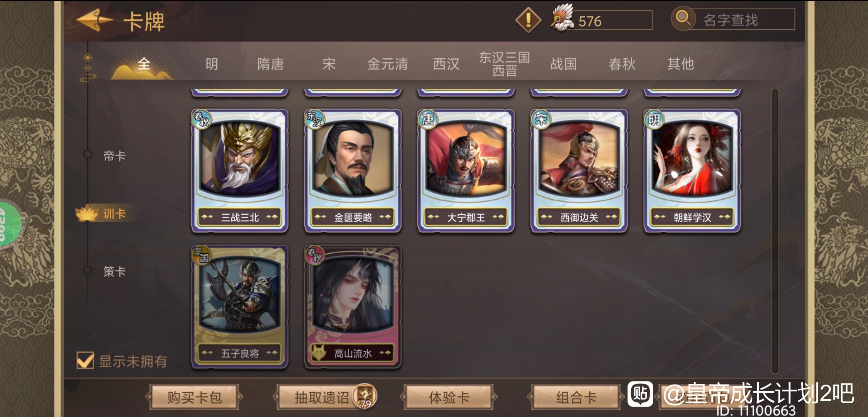The image size is (868, 417).
Task: Click the feather currency icon beside 576
Action: click(562, 18)
